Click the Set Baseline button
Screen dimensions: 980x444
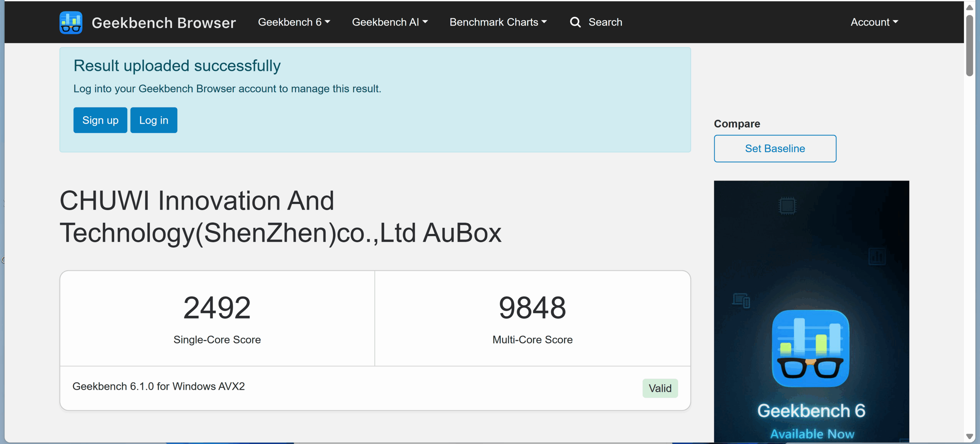coord(775,148)
